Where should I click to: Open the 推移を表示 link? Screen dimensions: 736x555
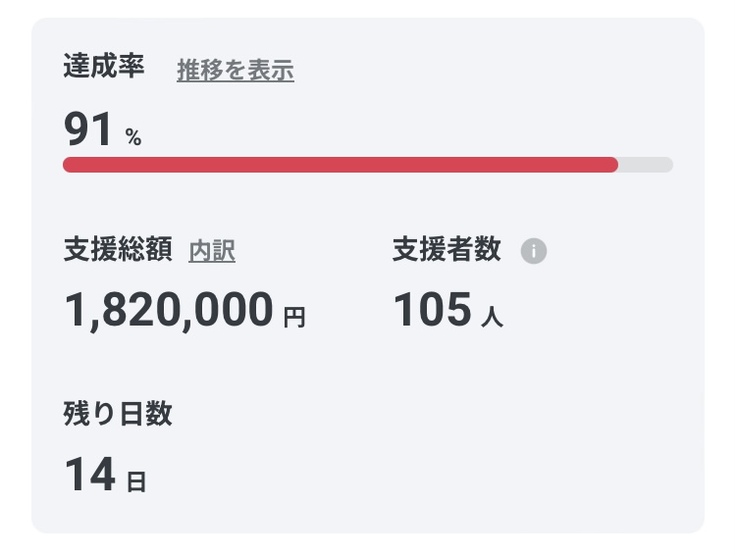(x=235, y=70)
